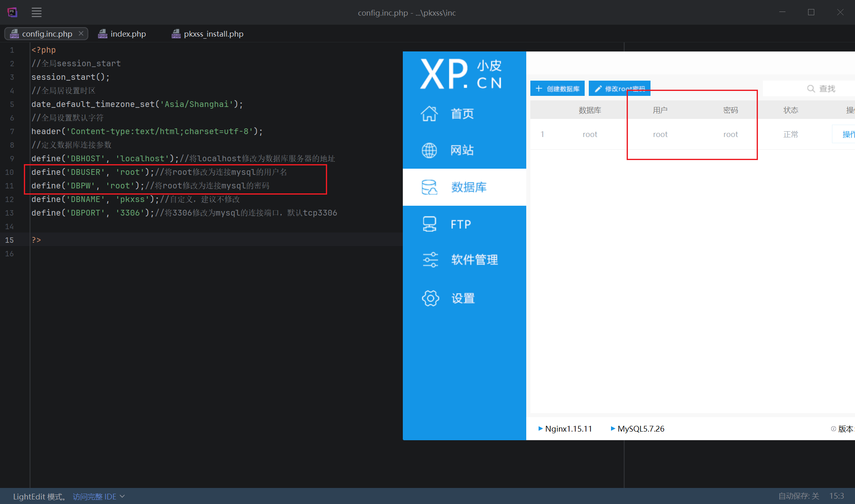Viewport: 855px width, 504px height.
Task: Close the config.inc.php tab
Action: [x=81, y=33]
